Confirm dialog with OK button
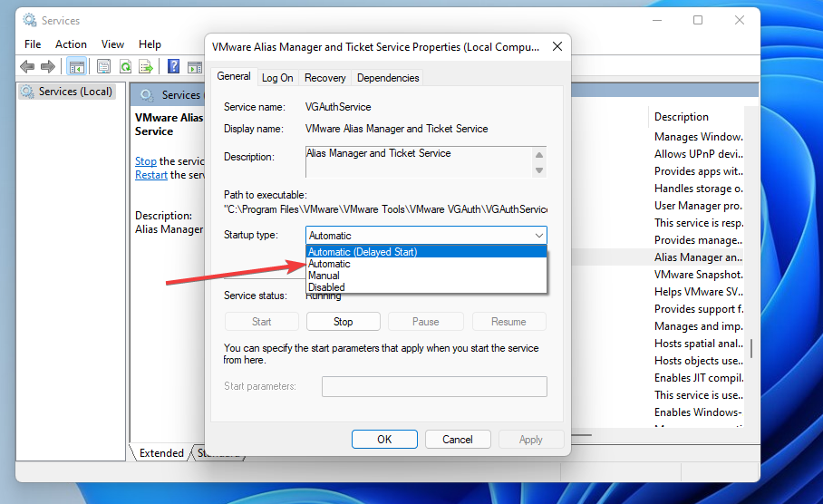Image resolution: width=823 pixels, height=504 pixels. [x=384, y=440]
